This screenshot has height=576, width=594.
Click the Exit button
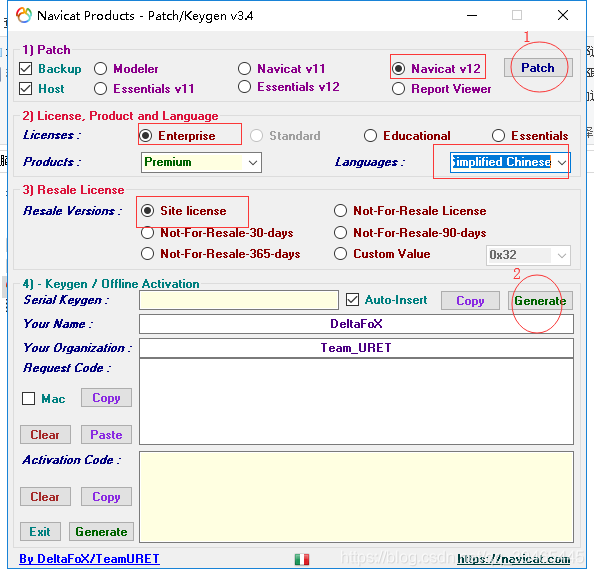click(x=40, y=532)
